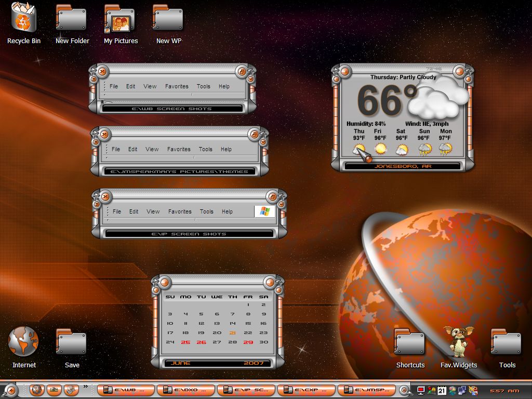Open Favorites menu in Themes folder window
This screenshot has height=399, width=532.
179,149
